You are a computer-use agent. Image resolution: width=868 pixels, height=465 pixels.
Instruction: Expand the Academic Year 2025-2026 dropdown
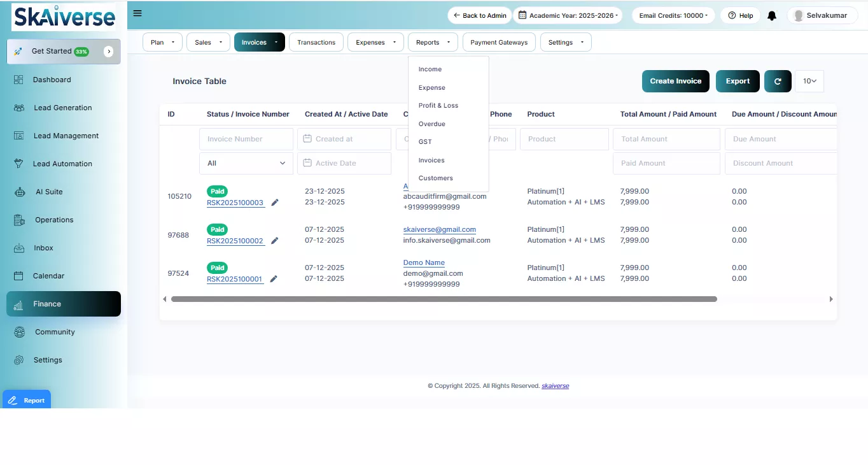(x=568, y=16)
